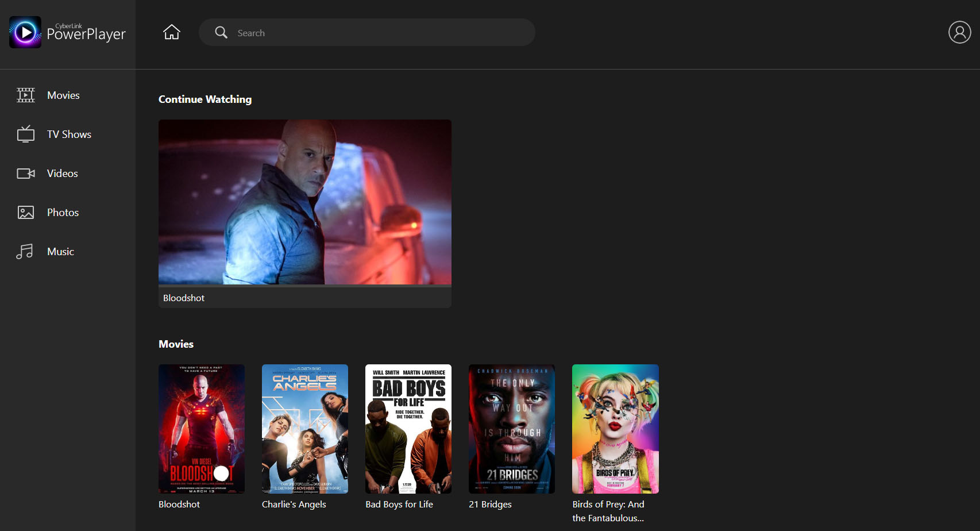Open the Bloodshot movie poster
Viewport: 980px width, 531px height.
(x=202, y=429)
